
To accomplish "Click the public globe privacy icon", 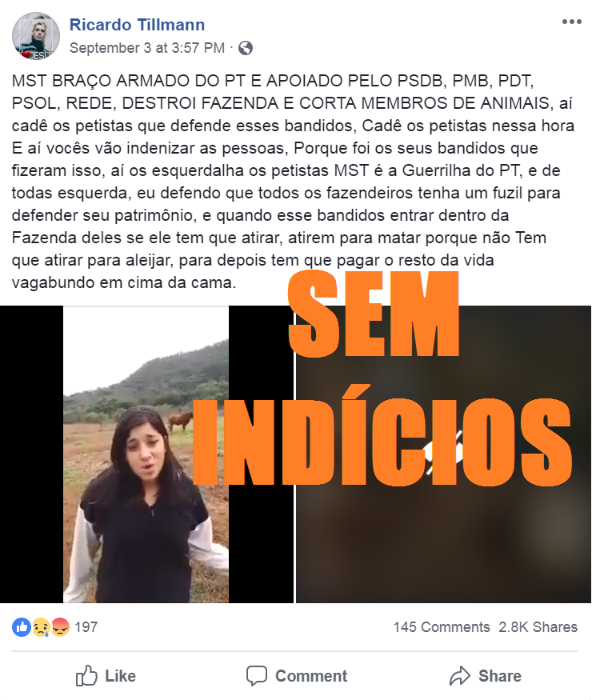I will click(245, 48).
